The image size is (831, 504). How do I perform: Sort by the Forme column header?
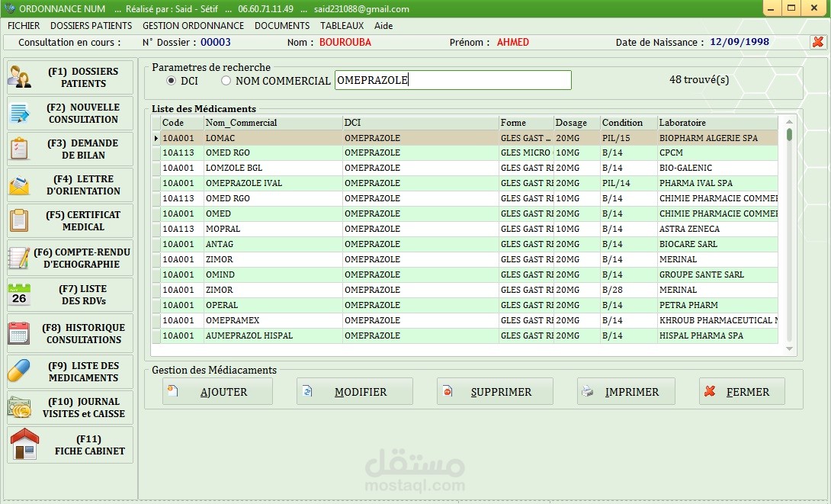click(526, 123)
